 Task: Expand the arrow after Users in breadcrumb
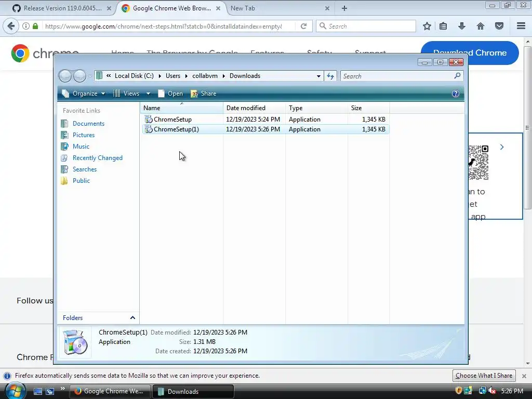coord(187,76)
